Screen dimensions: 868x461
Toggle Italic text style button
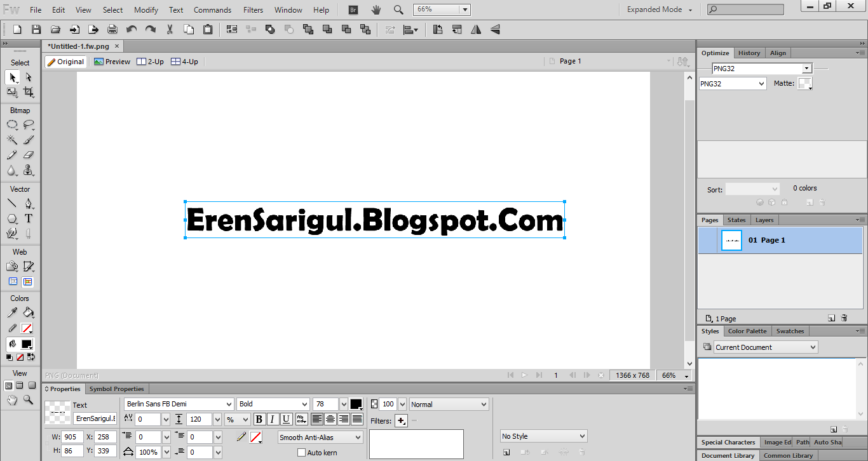click(273, 419)
